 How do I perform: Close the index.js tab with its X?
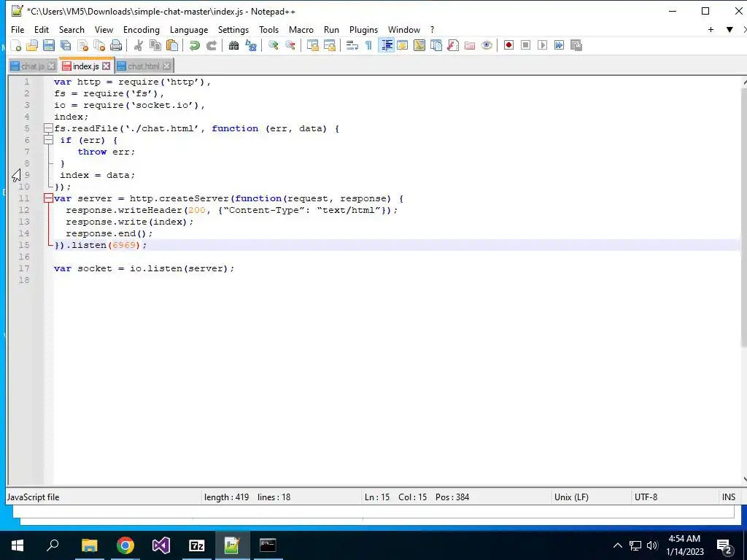(107, 66)
